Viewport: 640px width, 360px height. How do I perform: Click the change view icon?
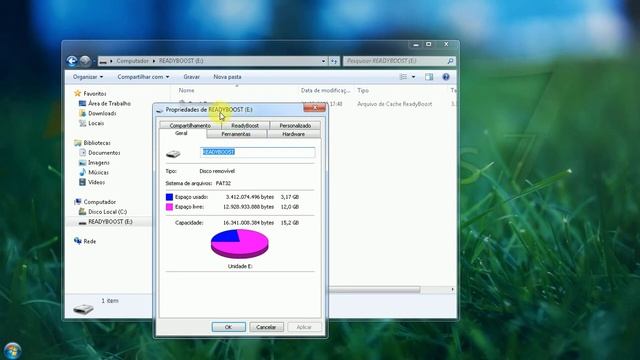coord(403,77)
